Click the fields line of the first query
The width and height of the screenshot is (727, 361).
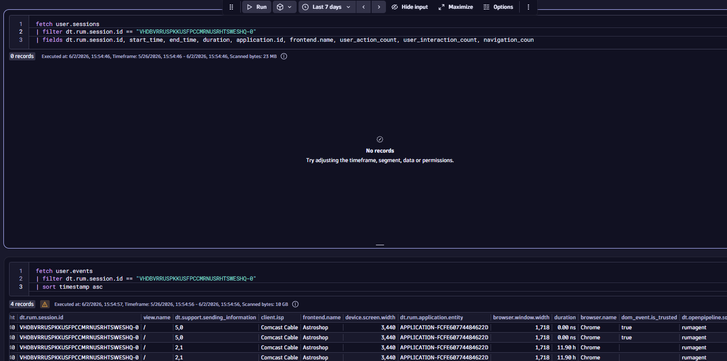tap(285, 40)
